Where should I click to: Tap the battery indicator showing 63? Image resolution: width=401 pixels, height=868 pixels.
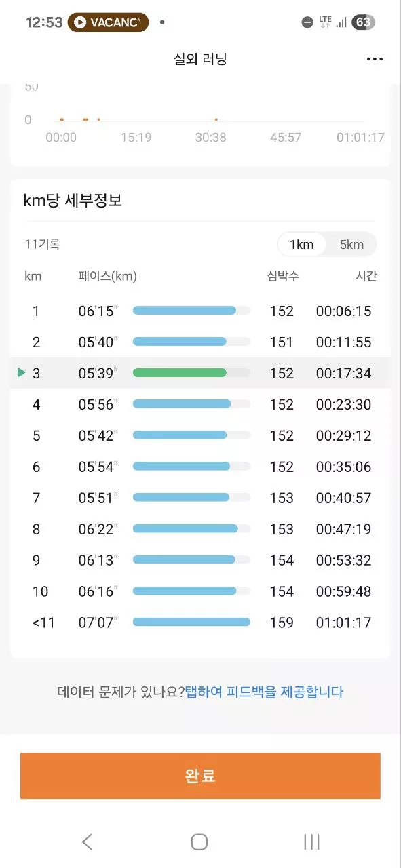tap(363, 22)
